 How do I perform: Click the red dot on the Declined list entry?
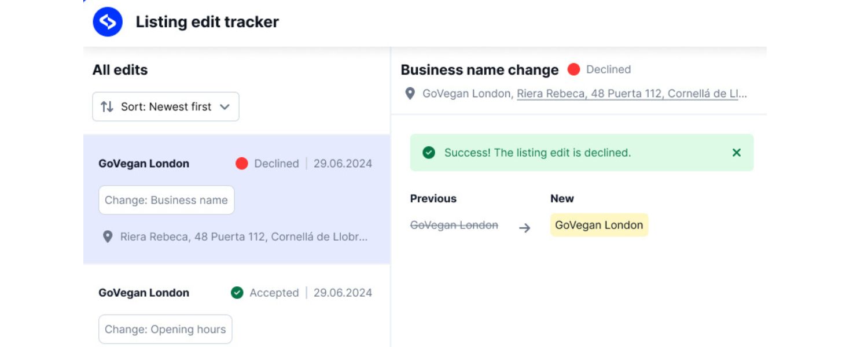click(x=243, y=164)
